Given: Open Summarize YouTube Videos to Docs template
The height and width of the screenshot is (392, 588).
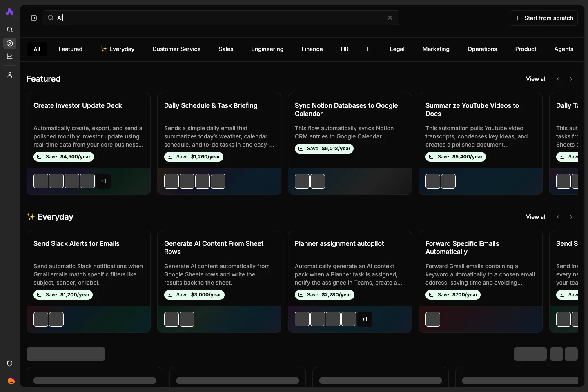Looking at the screenshot, I should tap(481, 144).
